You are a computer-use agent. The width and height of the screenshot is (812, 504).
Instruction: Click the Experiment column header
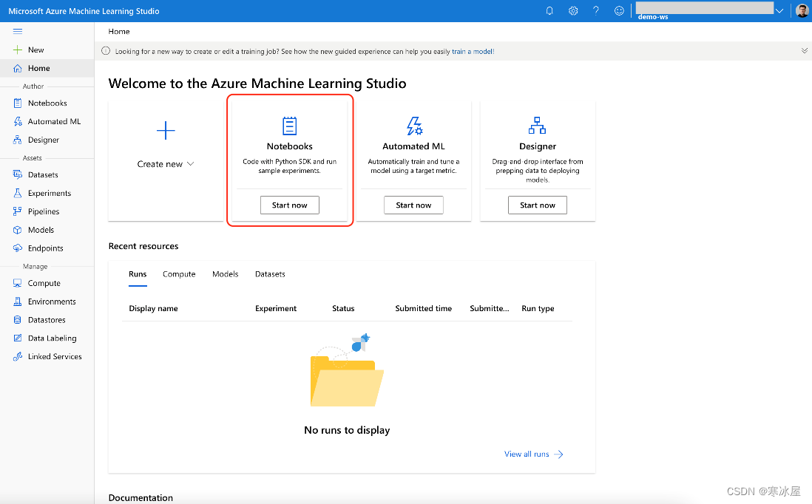tap(276, 308)
